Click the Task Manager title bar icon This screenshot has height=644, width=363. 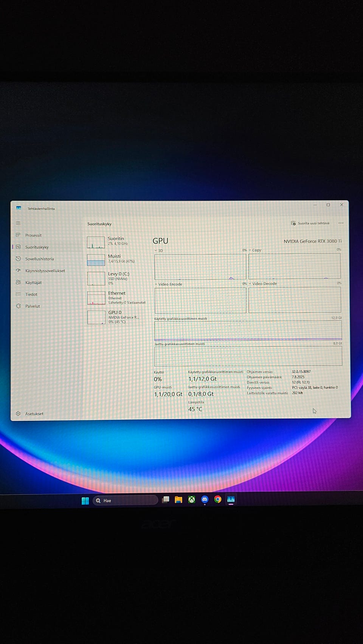[19, 208]
